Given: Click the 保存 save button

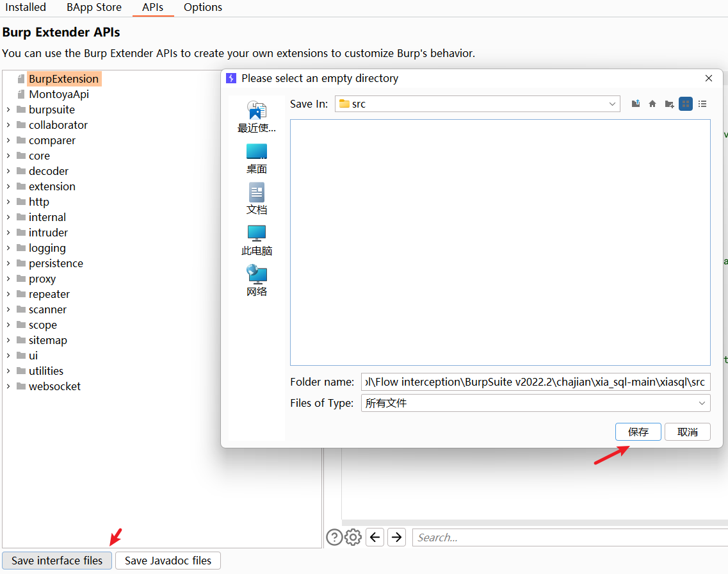Looking at the screenshot, I should (x=638, y=432).
